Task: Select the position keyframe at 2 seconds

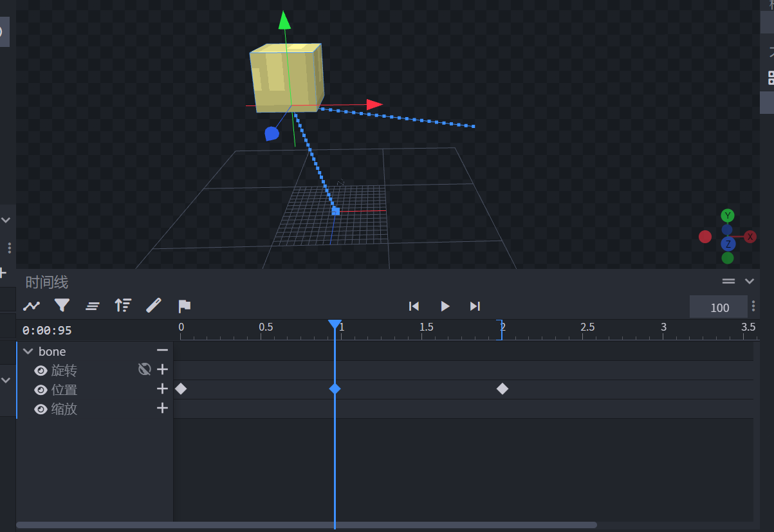Action: click(x=502, y=389)
